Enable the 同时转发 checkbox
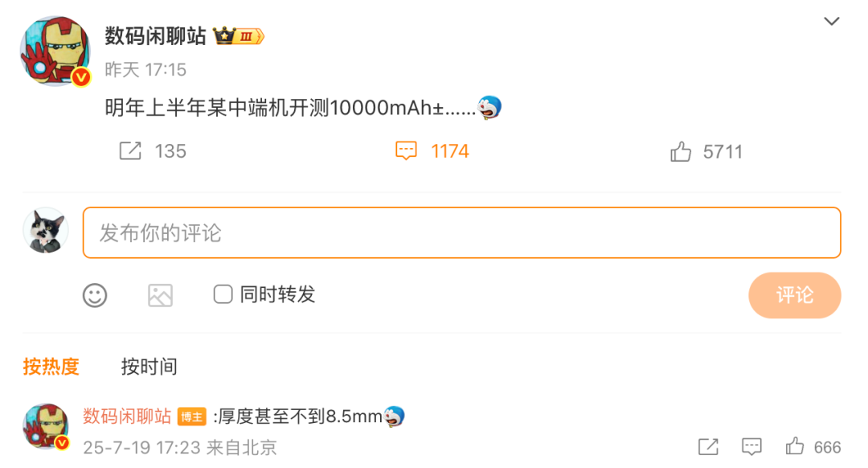868x468 pixels. pyautogui.click(x=223, y=294)
